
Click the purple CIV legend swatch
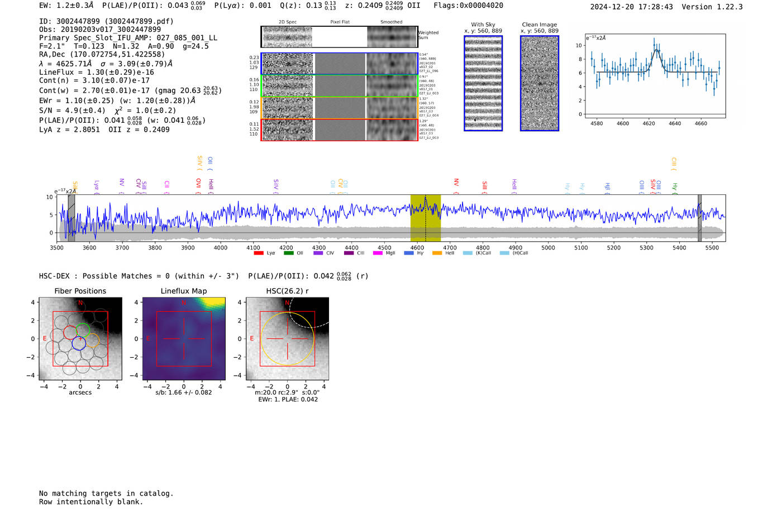coord(318,253)
